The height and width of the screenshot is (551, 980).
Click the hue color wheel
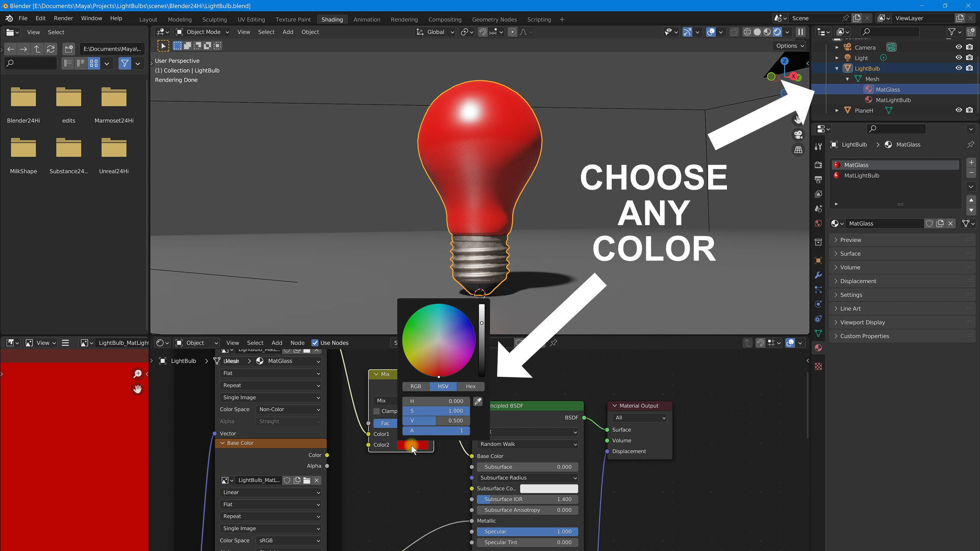[x=439, y=341]
